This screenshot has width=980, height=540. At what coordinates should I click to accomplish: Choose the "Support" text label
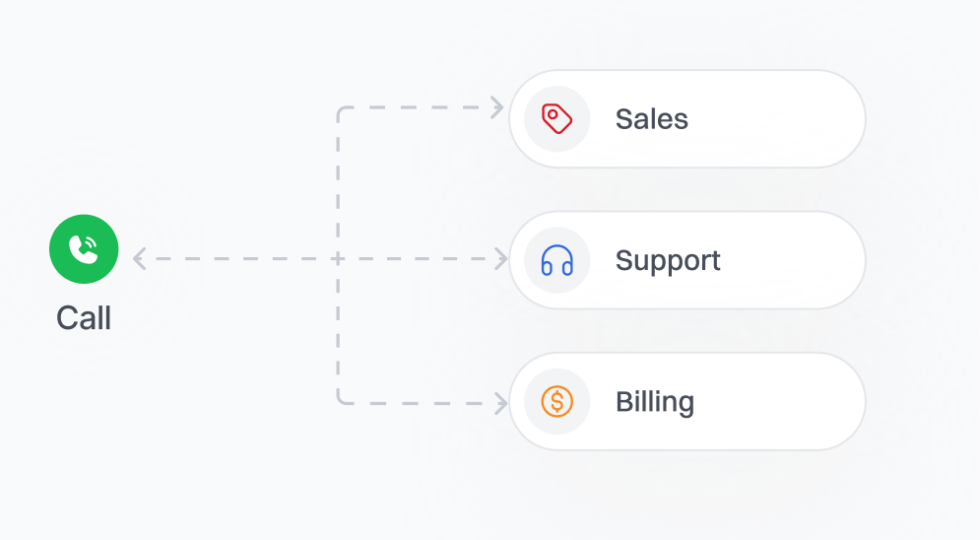point(668,260)
